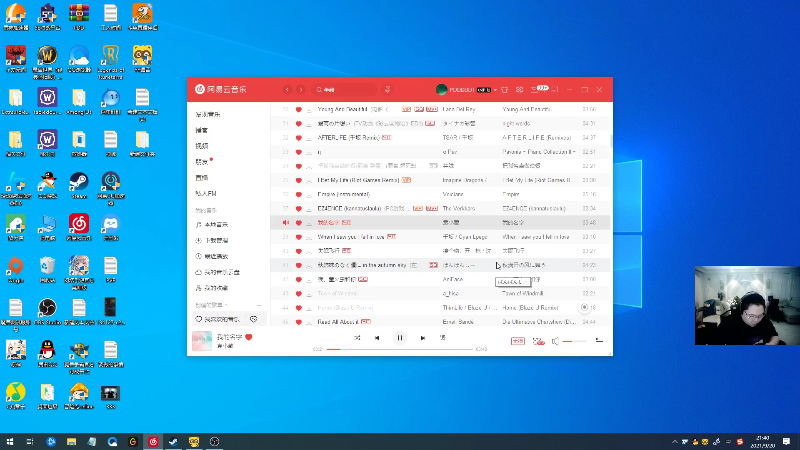Screen dimensions: 800x450
Task: Unlike the currently playing song heart
Action: 249,337
